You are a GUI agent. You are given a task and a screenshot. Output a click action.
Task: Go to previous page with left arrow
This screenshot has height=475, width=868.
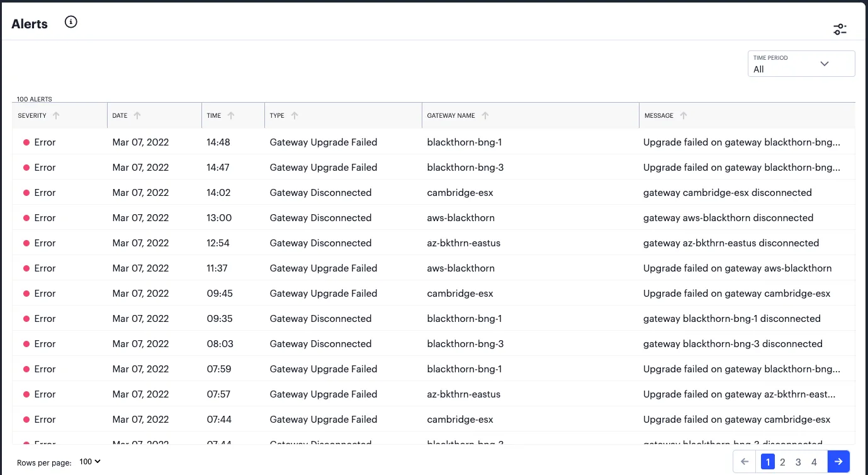coord(745,462)
